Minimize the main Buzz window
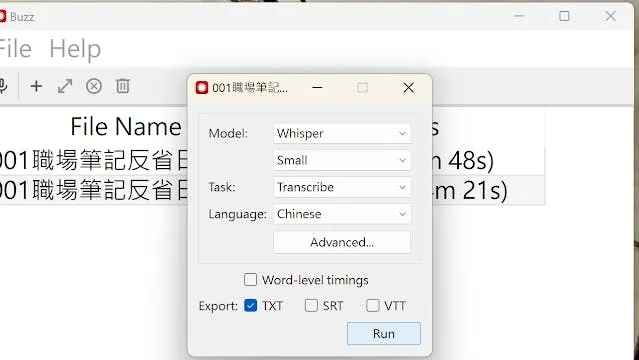This screenshot has width=639, height=360. pyautogui.click(x=519, y=16)
